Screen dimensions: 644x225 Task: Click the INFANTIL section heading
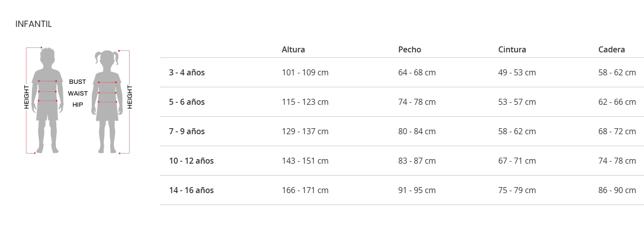(33, 24)
